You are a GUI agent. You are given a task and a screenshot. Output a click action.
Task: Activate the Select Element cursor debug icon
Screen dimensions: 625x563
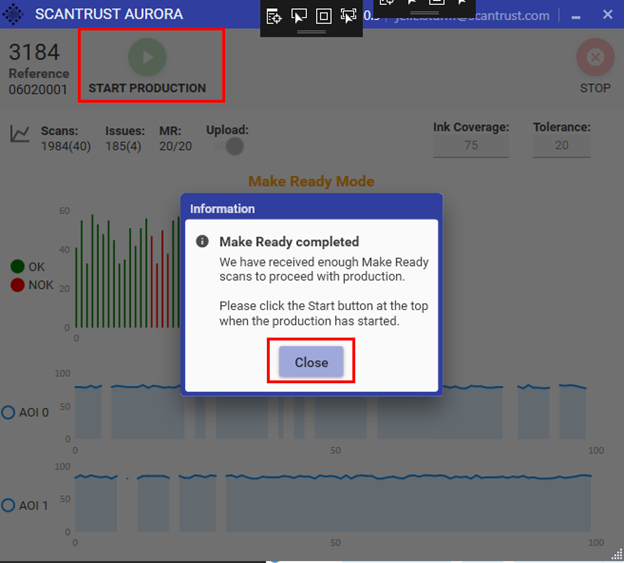click(299, 16)
